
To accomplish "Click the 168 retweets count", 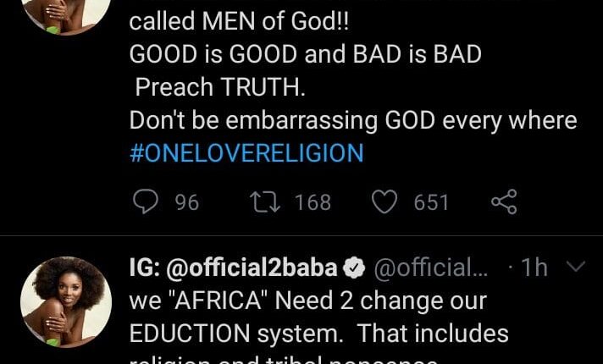I will pyautogui.click(x=313, y=202).
